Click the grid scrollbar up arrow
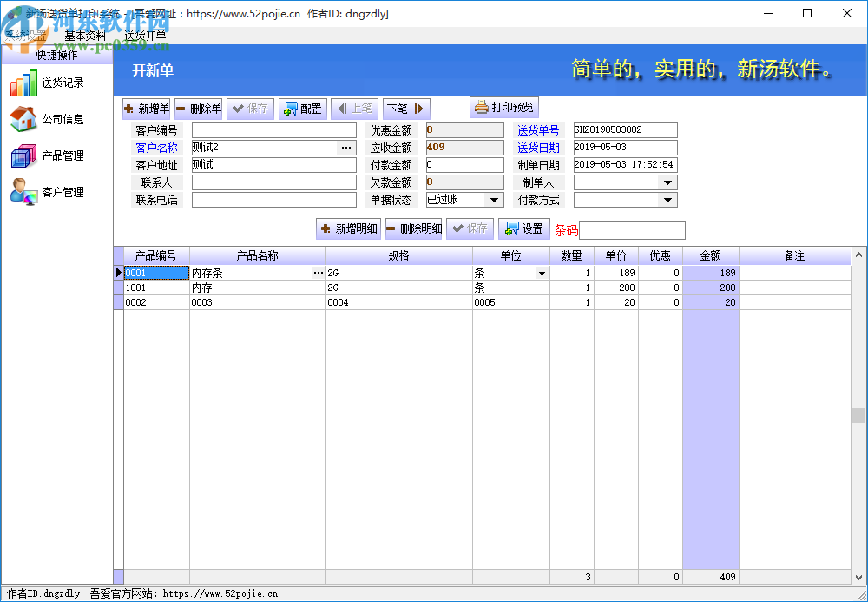This screenshot has width=868, height=602. [x=858, y=255]
